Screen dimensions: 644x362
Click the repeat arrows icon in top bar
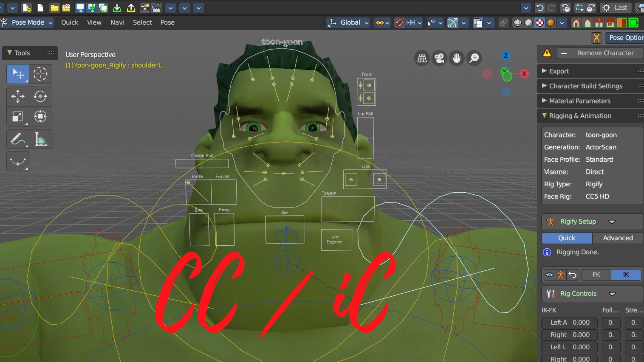[x=579, y=8]
